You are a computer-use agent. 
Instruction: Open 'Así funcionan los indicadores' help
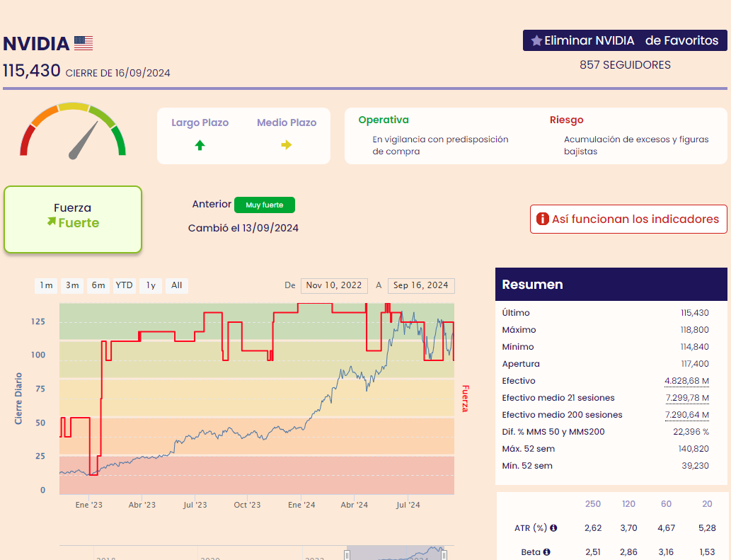click(x=628, y=219)
